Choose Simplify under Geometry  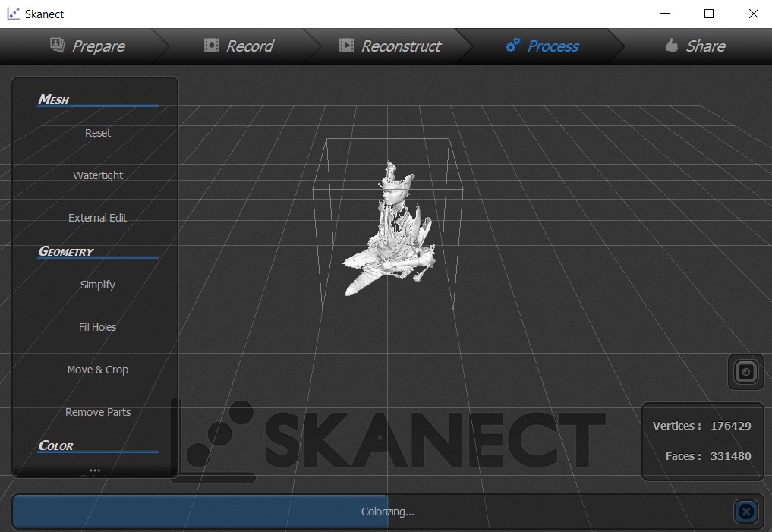(x=97, y=285)
